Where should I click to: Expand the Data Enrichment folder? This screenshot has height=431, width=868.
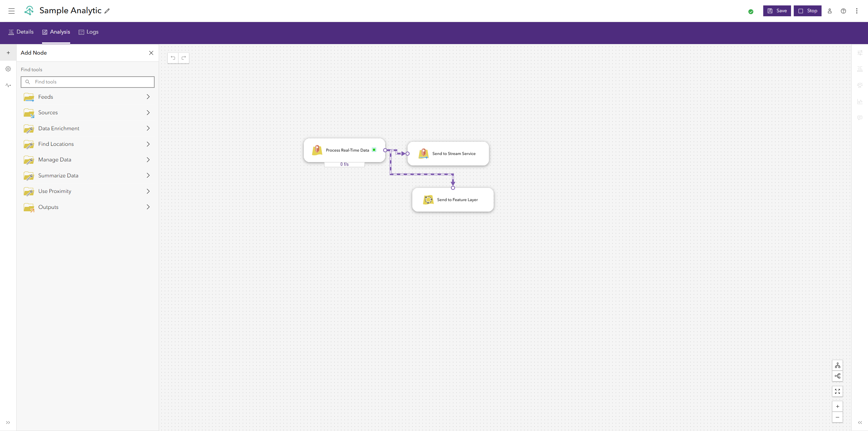coord(148,128)
